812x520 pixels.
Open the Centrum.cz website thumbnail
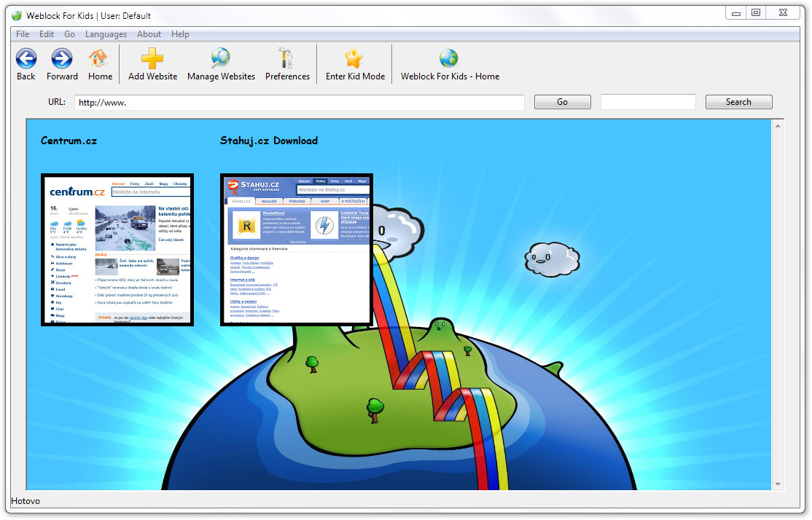tap(117, 250)
